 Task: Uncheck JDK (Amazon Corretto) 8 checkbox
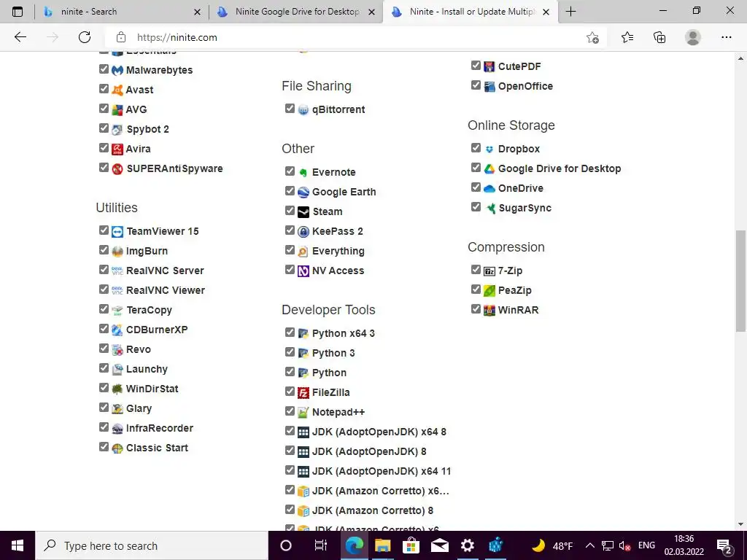tap(290, 510)
